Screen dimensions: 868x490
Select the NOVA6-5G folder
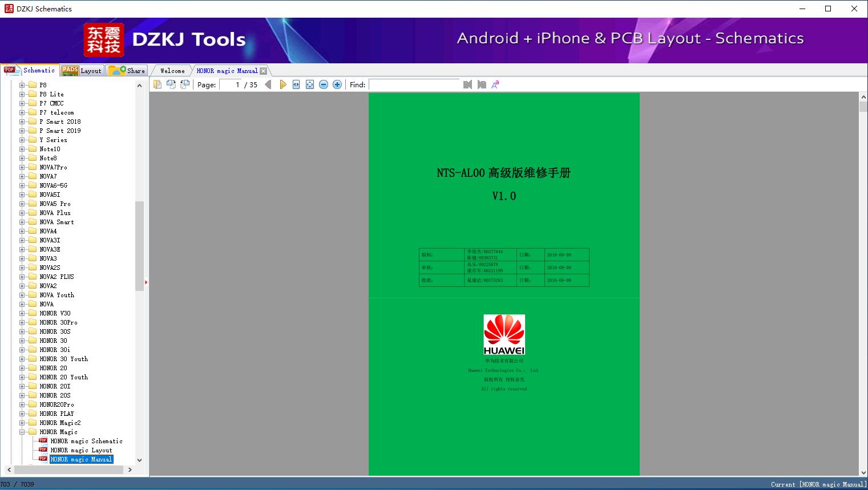tap(53, 185)
